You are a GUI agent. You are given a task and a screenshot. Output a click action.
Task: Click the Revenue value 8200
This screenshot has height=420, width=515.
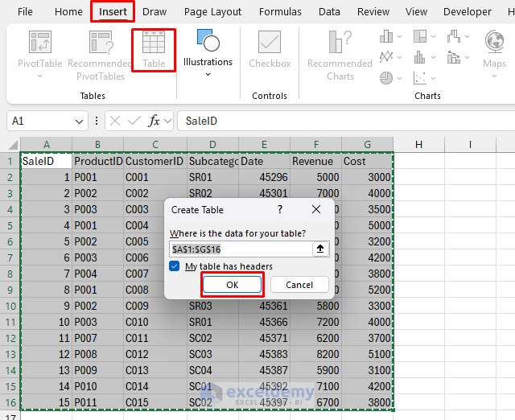315,354
